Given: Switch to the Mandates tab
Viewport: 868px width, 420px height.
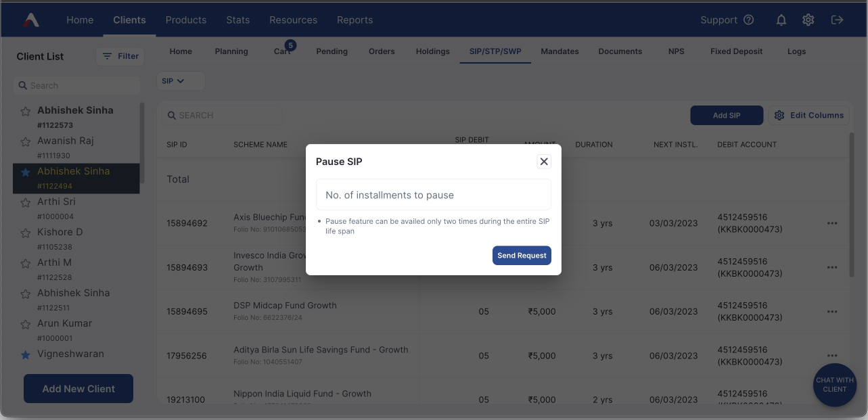Looking at the screenshot, I should (x=559, y=51).
